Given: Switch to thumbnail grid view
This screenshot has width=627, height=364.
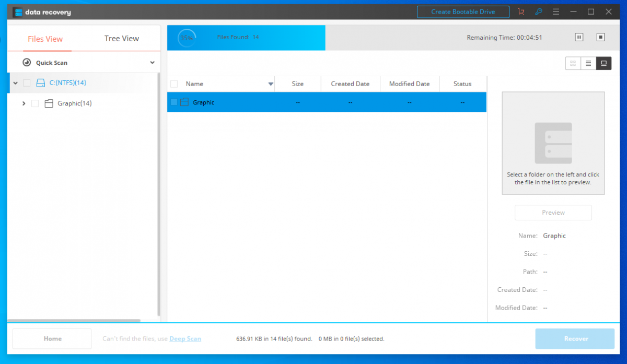Looking at the screenshot, I should point(573,63).
